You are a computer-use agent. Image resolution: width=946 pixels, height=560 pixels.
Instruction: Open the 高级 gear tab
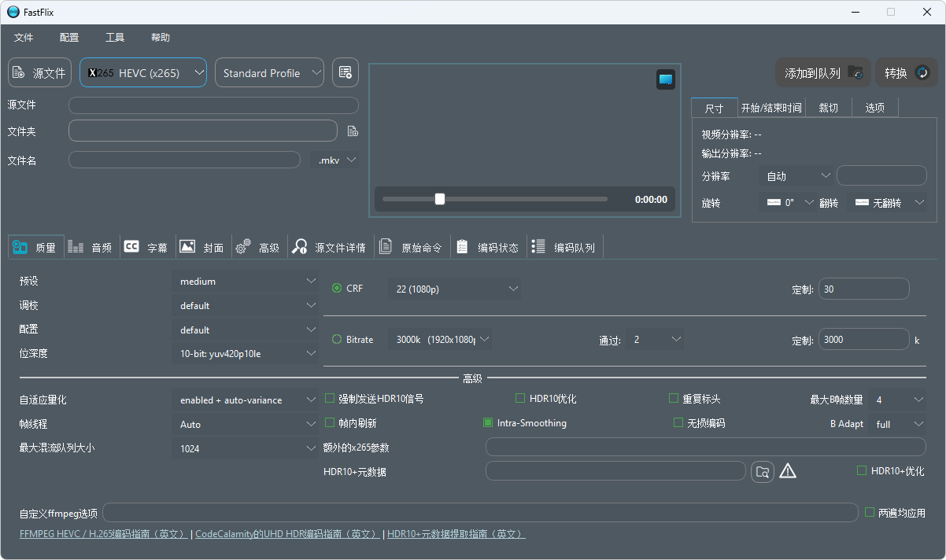(x=258, y=248)
